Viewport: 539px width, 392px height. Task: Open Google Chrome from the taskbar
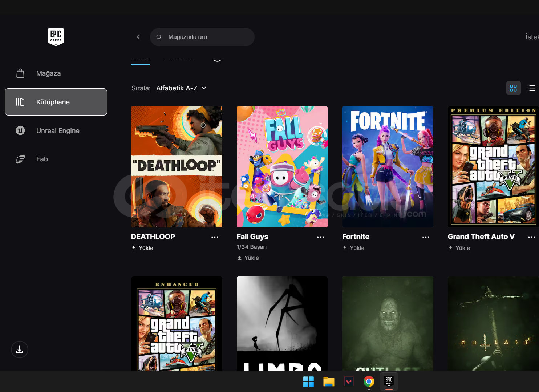tap(369, 381)
